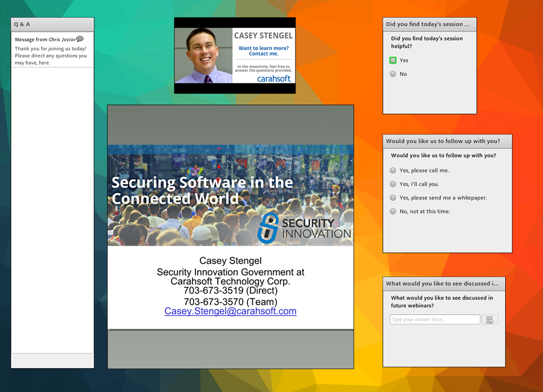Choose 'Yes, I'll call you.' option
This screenshot has height=392, width=543.
tap(393, 184)
